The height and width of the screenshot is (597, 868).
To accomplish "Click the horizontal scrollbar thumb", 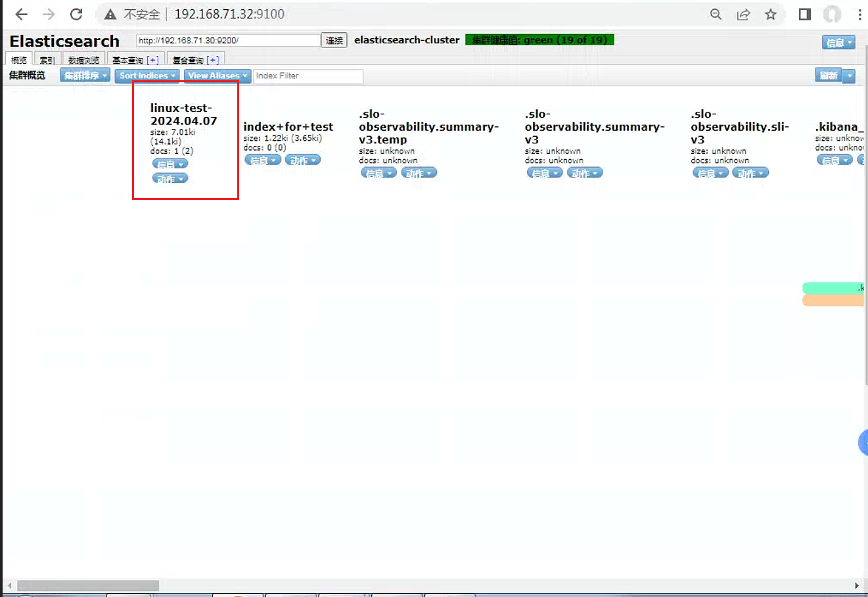I will (88, 585).
